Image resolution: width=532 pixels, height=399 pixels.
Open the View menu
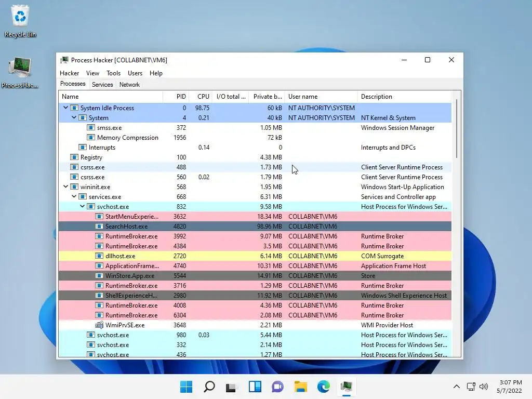pyautogui.click(x=92, y=73)
